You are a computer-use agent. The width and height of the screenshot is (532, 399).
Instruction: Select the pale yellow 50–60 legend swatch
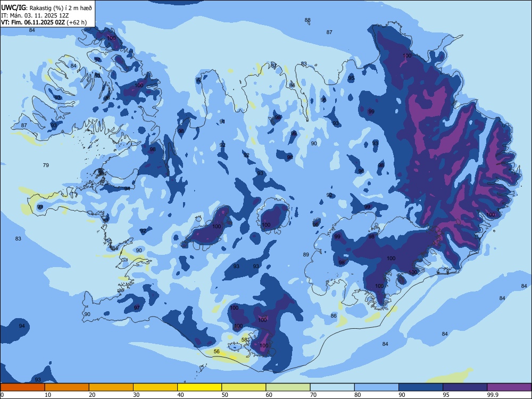[x=244, y=387]
